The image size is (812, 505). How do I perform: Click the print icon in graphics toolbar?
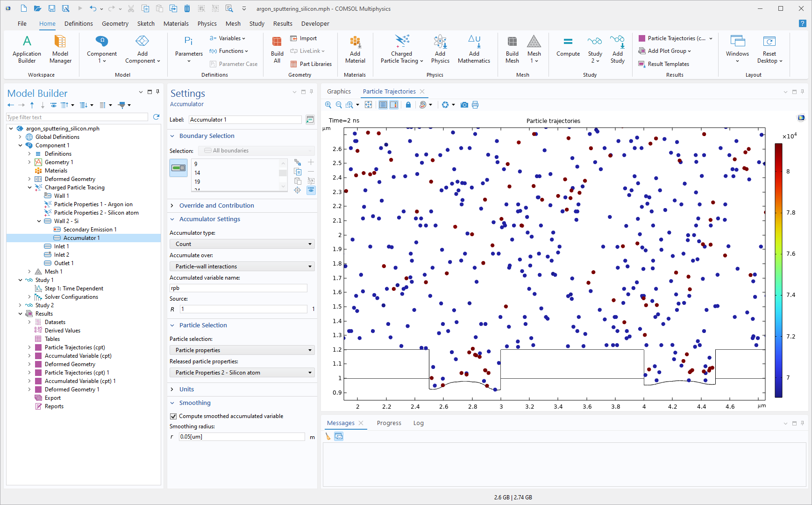(x=475, y=105)
